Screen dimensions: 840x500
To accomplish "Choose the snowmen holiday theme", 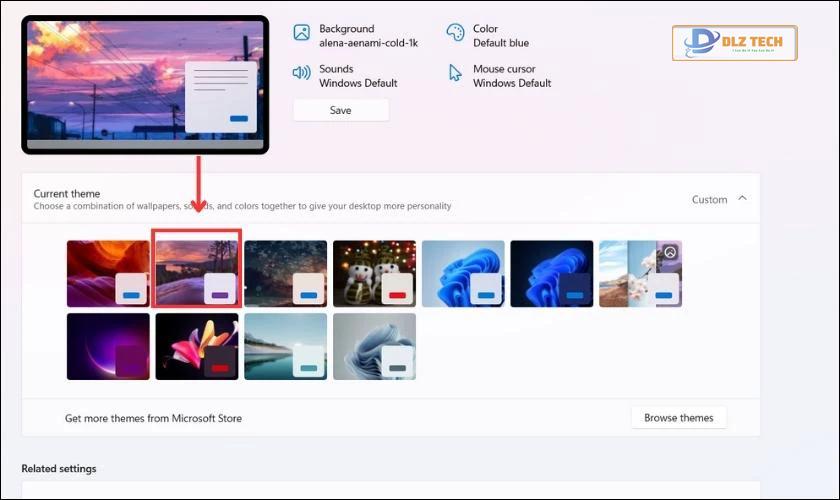I will point(374,274).
